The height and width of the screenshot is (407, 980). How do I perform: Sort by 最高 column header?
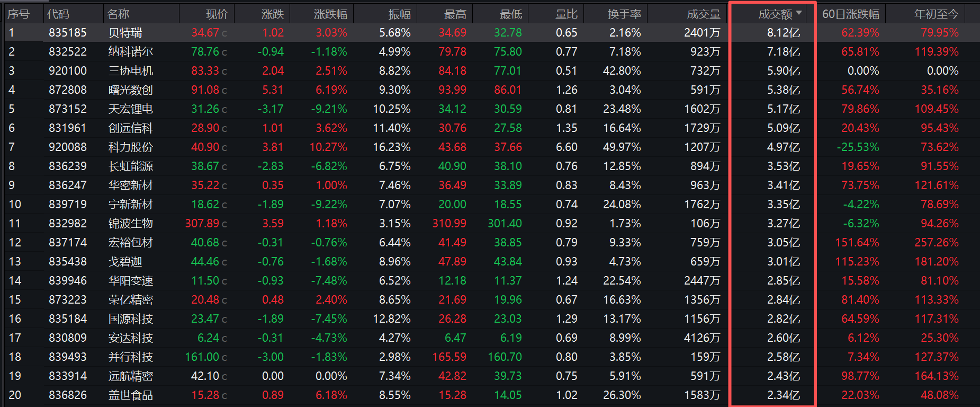click(x=455, y=14)
